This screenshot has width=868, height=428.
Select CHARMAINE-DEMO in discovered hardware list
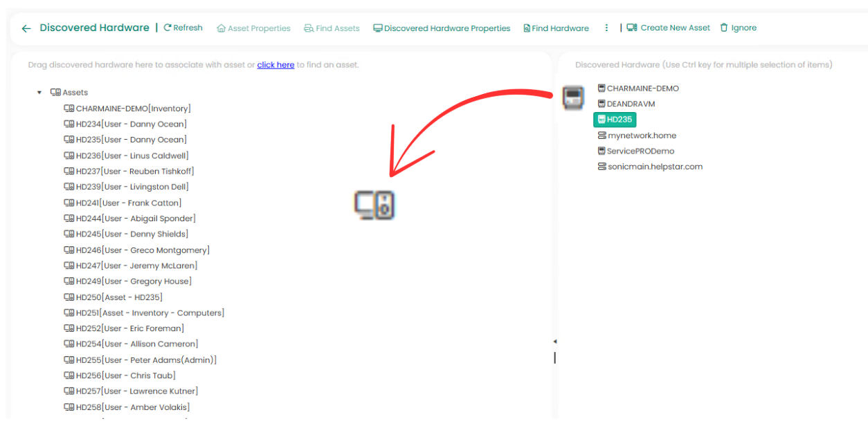tap(642, 89)
